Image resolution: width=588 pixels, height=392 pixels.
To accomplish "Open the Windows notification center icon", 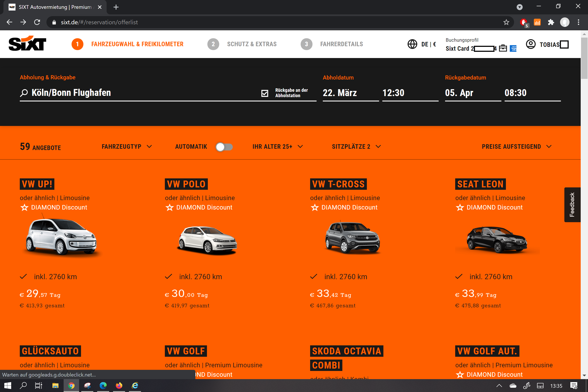I will pyautogui.click(x=574, y=386).
